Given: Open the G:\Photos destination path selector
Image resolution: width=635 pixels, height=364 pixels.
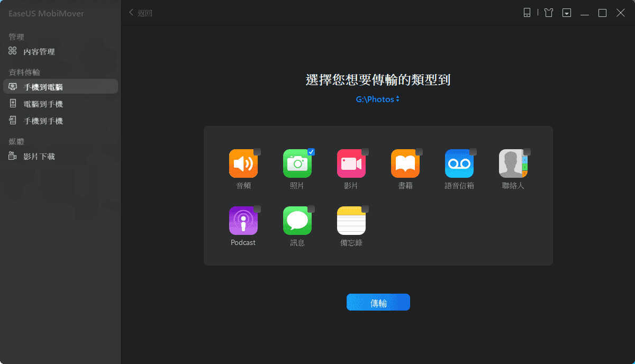Looking at the screenshot, I should click(377, 99).
